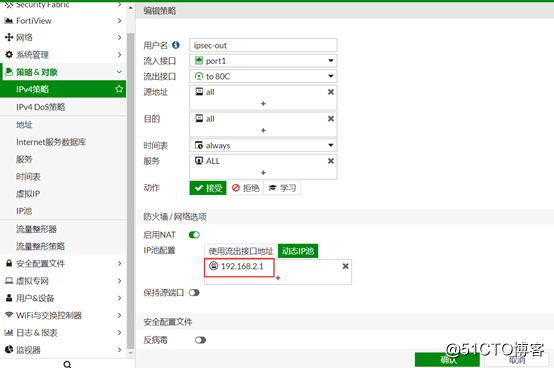Add a destination address with plus

[x=263, y=130]
